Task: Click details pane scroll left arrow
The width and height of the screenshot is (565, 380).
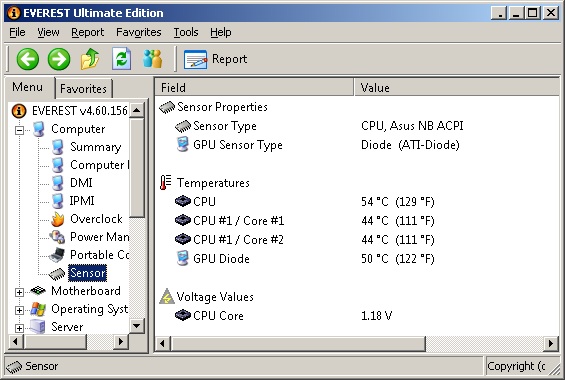Action: 163,344
